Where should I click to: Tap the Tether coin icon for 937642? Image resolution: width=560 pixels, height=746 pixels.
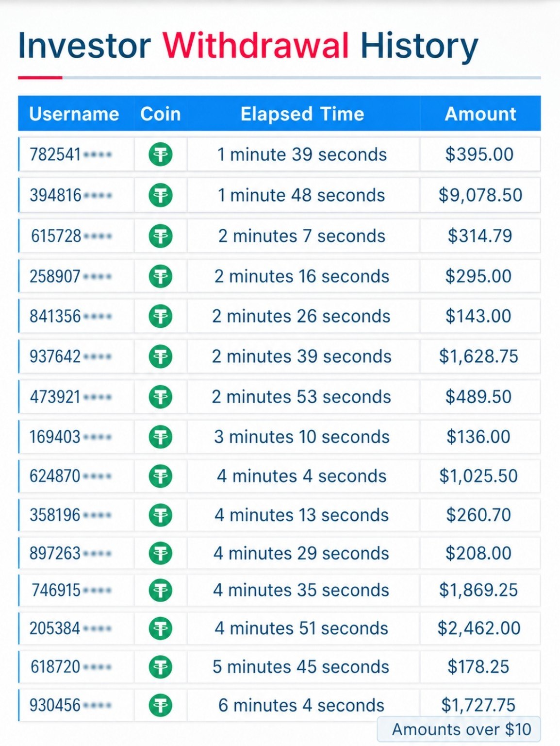tap(160, 356)
